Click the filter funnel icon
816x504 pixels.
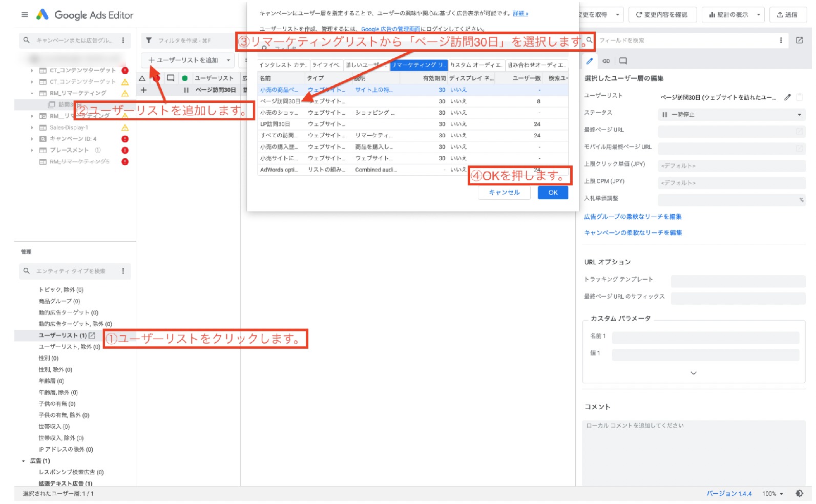coord(149,40)
